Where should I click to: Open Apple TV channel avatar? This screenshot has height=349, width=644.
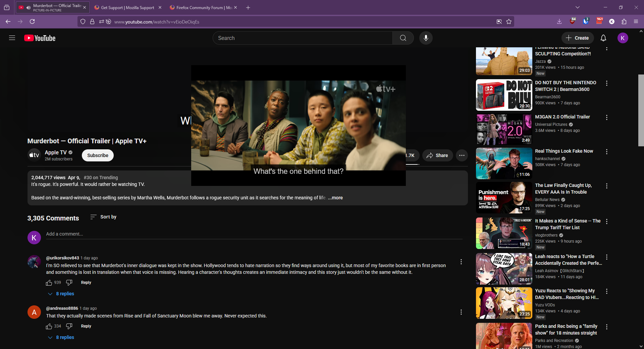[x=34, y=155]
